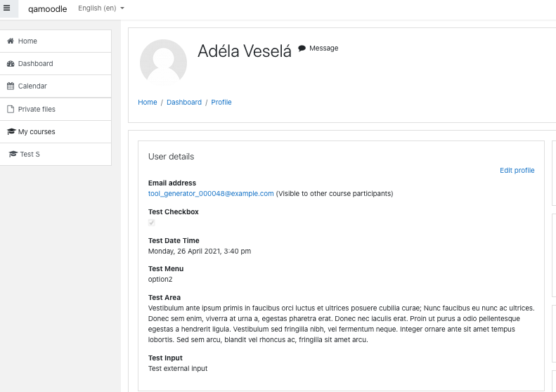Select Private files in navigation
Screen dimensions: 556x392
pyautogui.click(x=56, y=109)
